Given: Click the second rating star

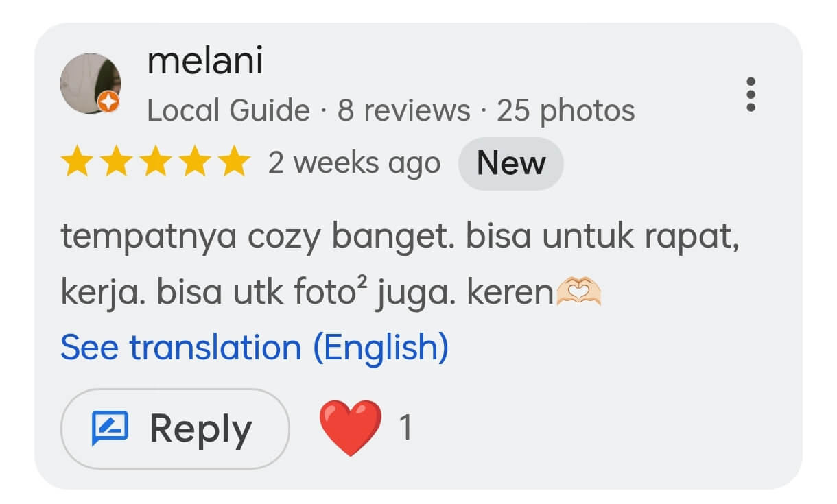Looking at the screenshot, I should tap(115, 163).
